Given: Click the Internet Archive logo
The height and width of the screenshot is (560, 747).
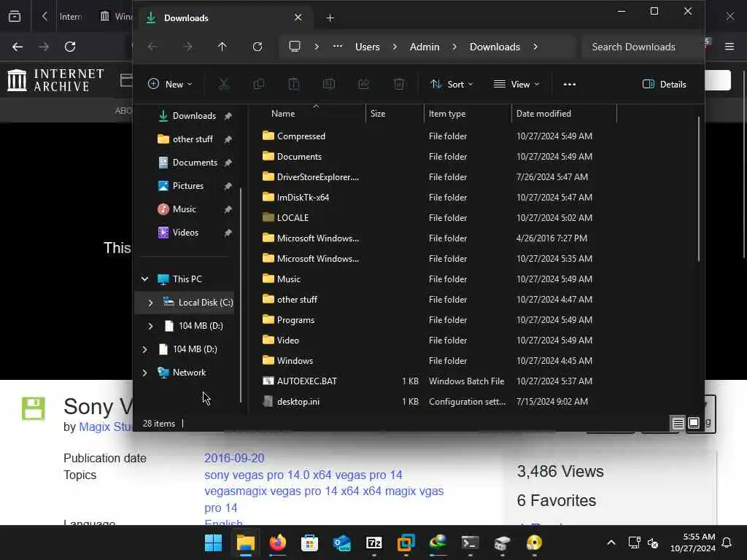Looking at the screenshot, I should point(56,79).
